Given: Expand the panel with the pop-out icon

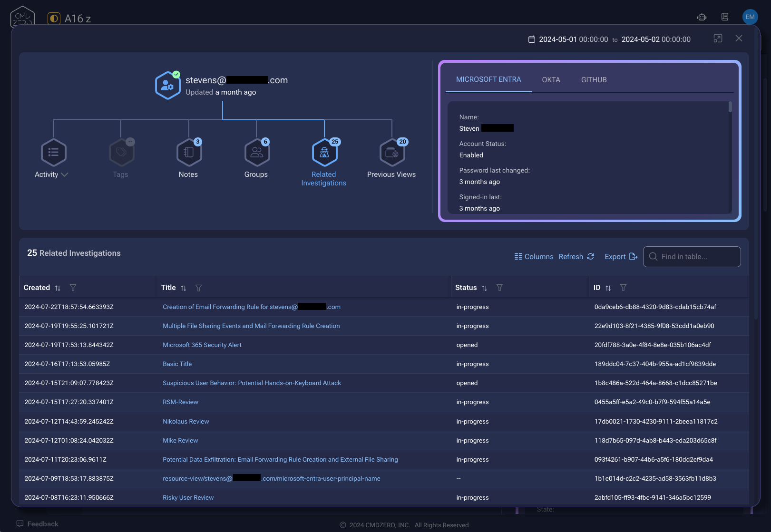Looking at the screenshot, I should coord(718,39).
